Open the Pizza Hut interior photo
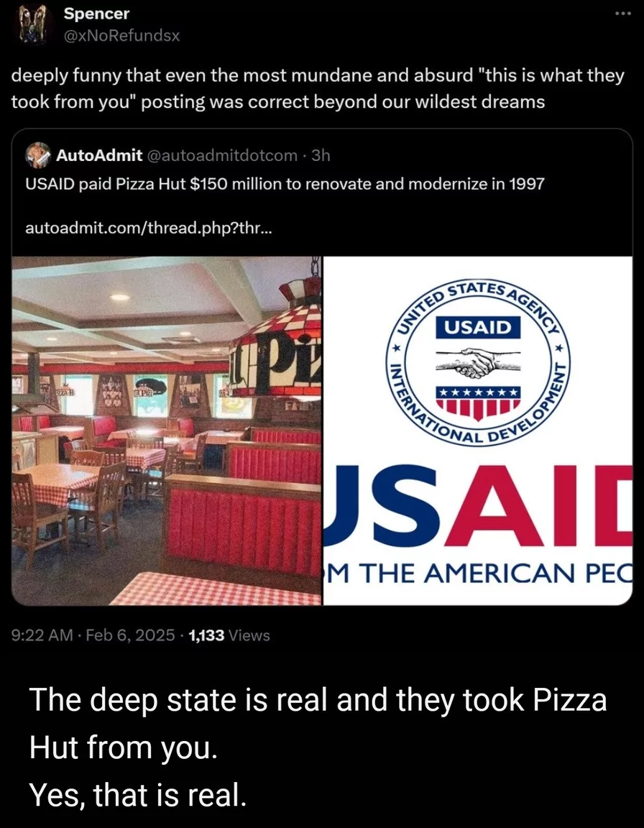 [x=166, y=431]
